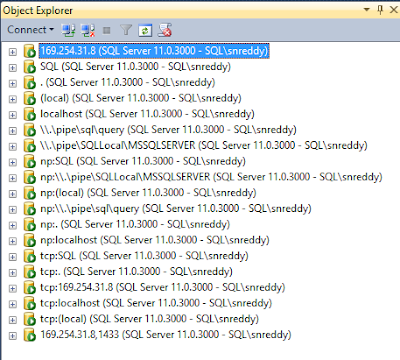Expand the \\.\pipe\SQLLocal\MSSQLSERVER server node

point(13,146)
